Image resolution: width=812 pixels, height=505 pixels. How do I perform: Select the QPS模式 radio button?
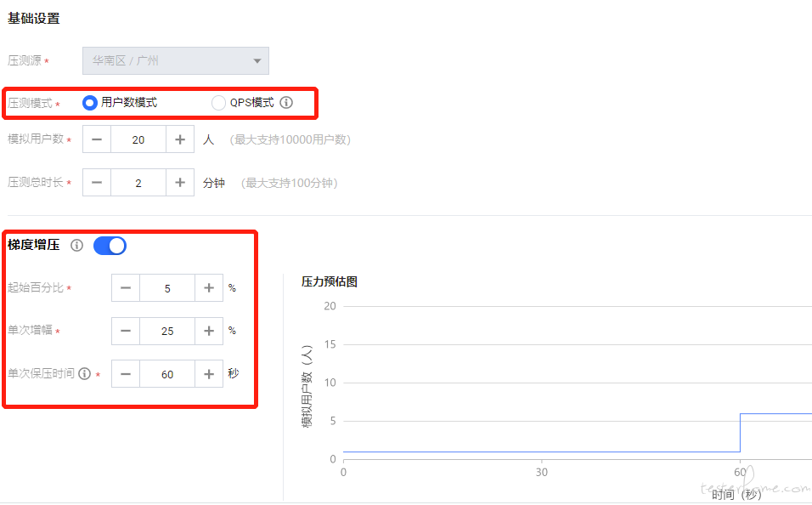[218, 103]
